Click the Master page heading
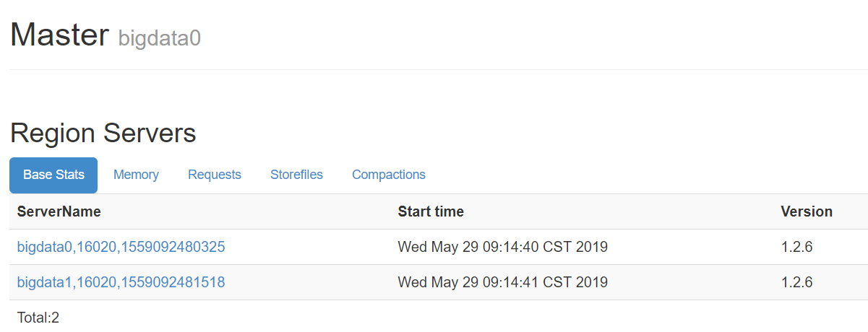 59,35
